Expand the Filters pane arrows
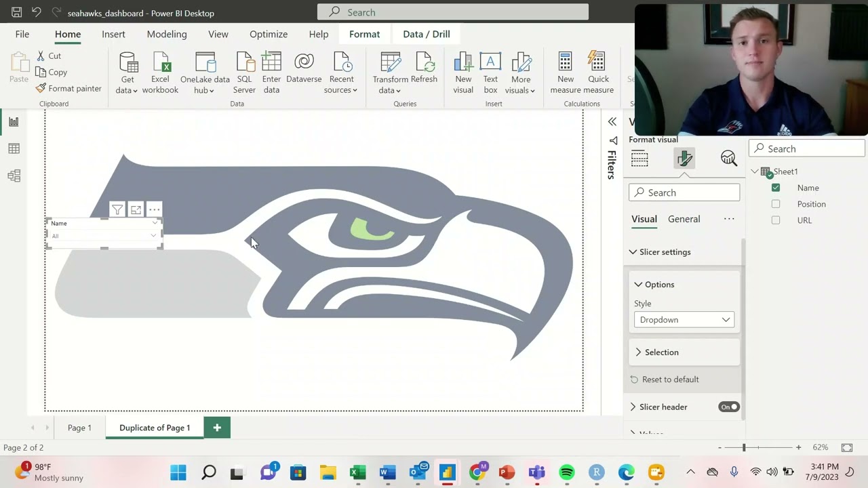This screenshot has width=868, height=488. point(612,122)
